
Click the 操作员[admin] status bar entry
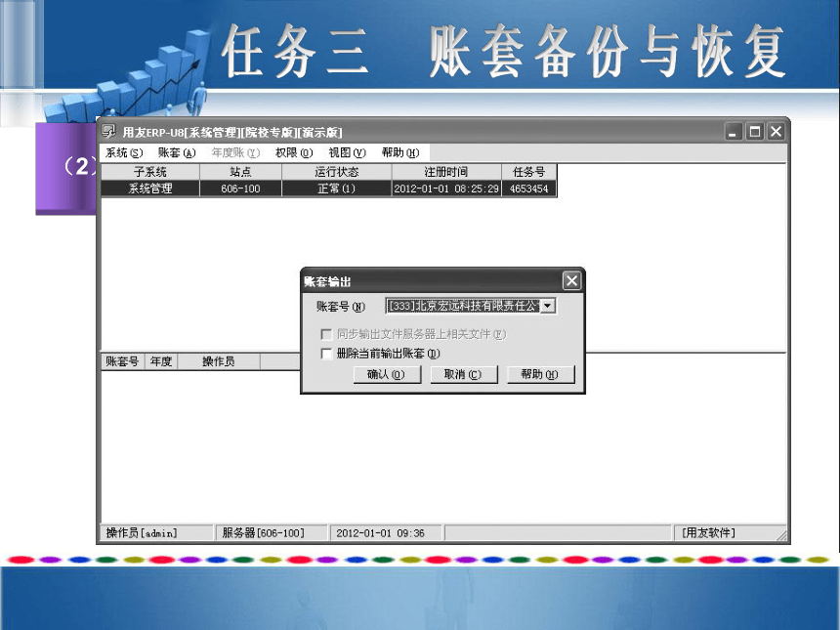click(x=157, y=533)
